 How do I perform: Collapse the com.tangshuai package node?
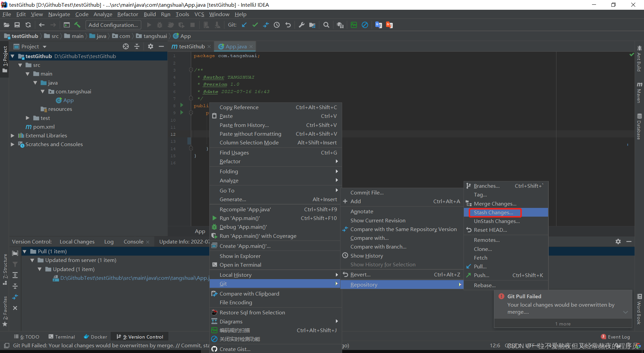tap(43, 91)
